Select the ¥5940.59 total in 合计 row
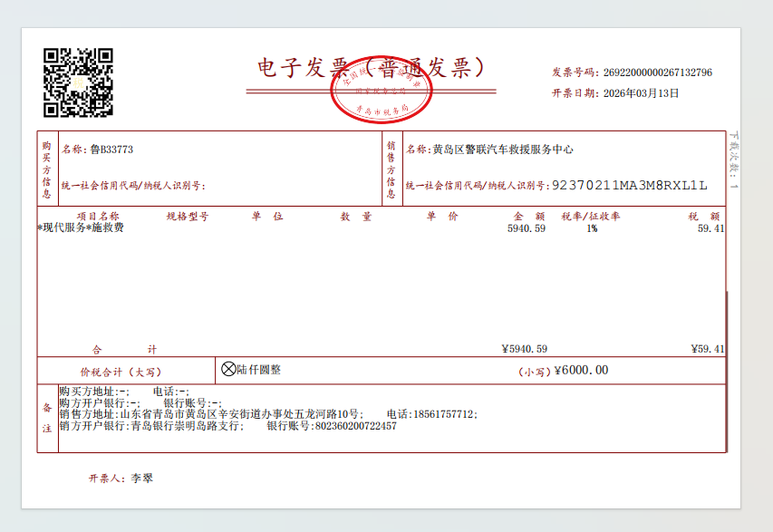 pyautogui.click(x=524, y=349)
